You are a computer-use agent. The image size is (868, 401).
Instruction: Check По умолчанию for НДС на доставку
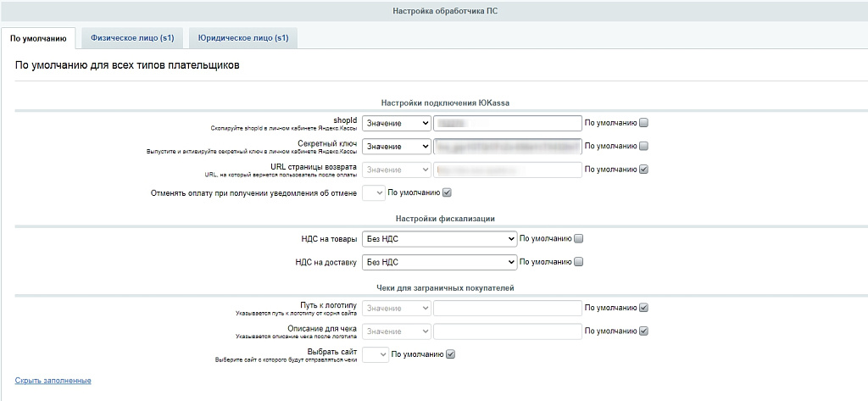pos(578,262)
